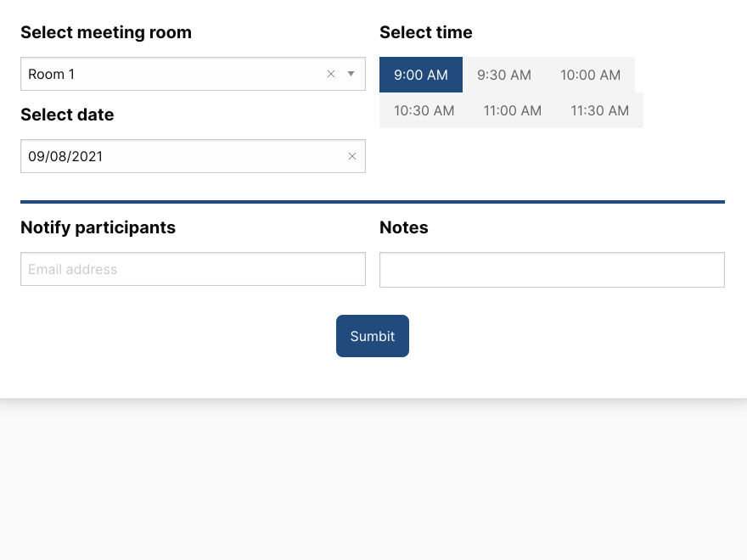Focus the Email address input field
This screenshot has width=747, height=560.
tap(193, 269)
